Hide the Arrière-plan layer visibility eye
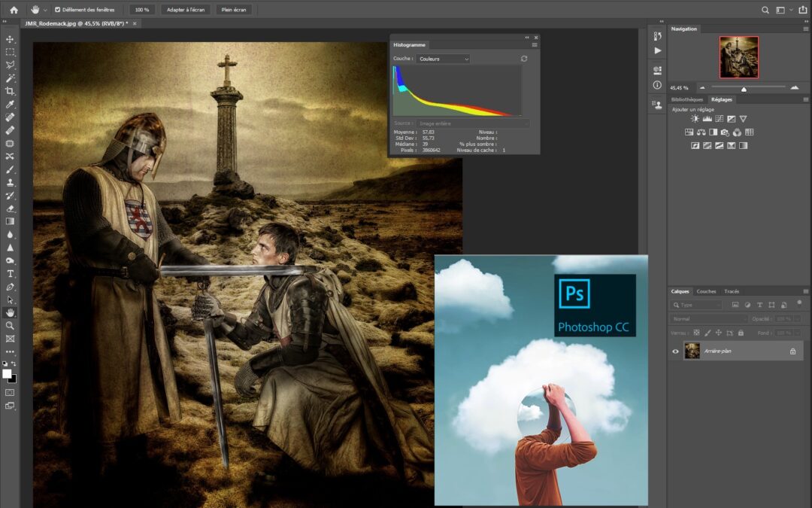 coord(677,350)
